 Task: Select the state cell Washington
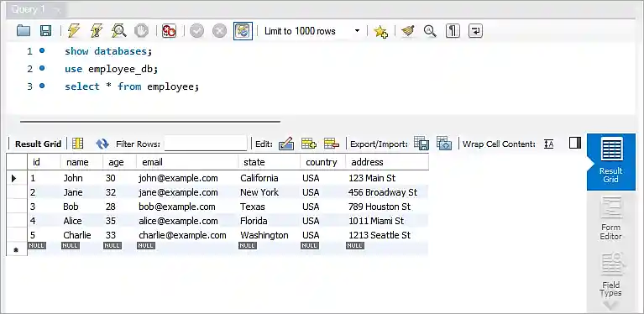pos(269,236)
